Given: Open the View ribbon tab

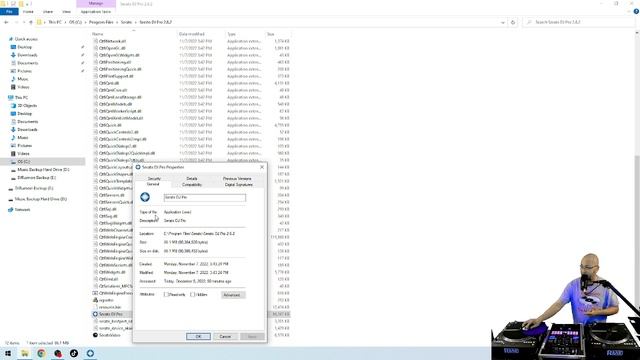Looking at the screenshot, I should [66, 11].
